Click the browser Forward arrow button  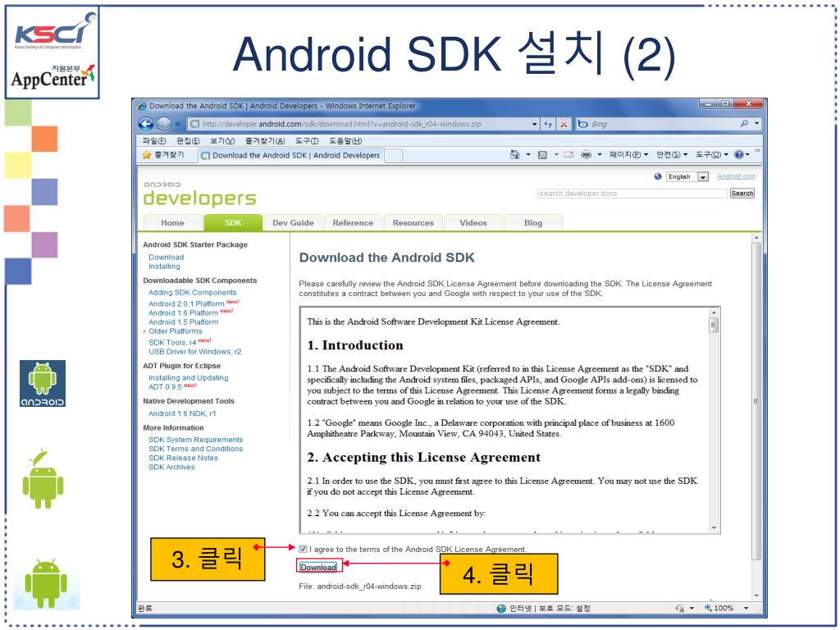164,124
